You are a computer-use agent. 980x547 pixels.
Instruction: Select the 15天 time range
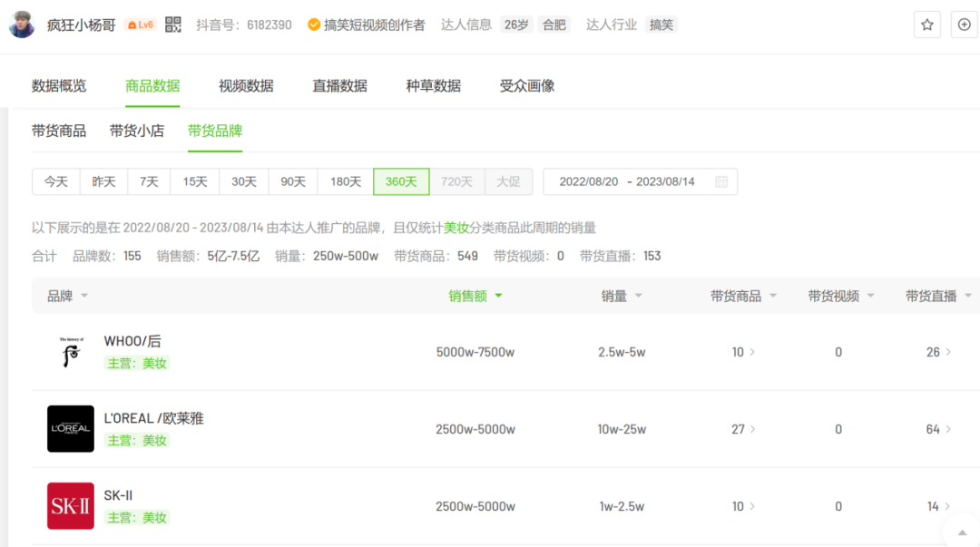coord(195,182)
